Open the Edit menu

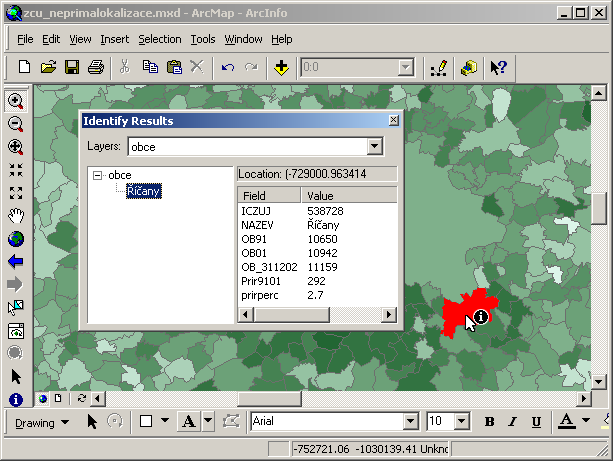pos(51,39)
